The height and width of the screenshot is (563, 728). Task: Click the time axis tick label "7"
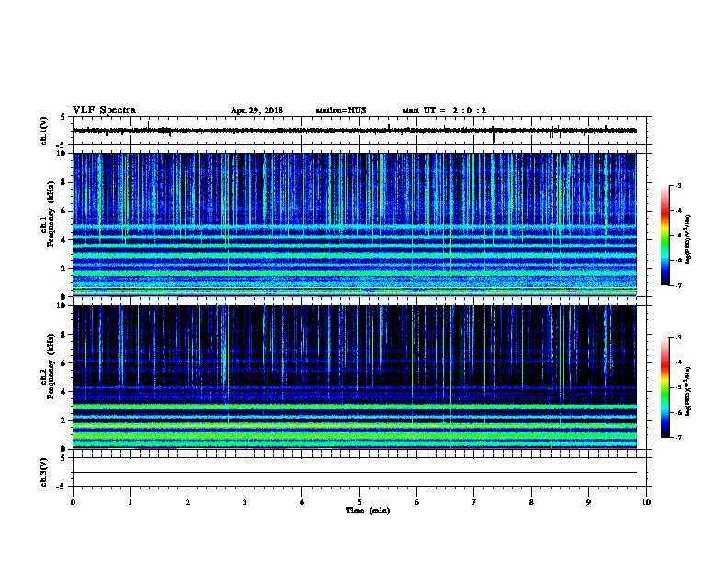pos(474,502)
